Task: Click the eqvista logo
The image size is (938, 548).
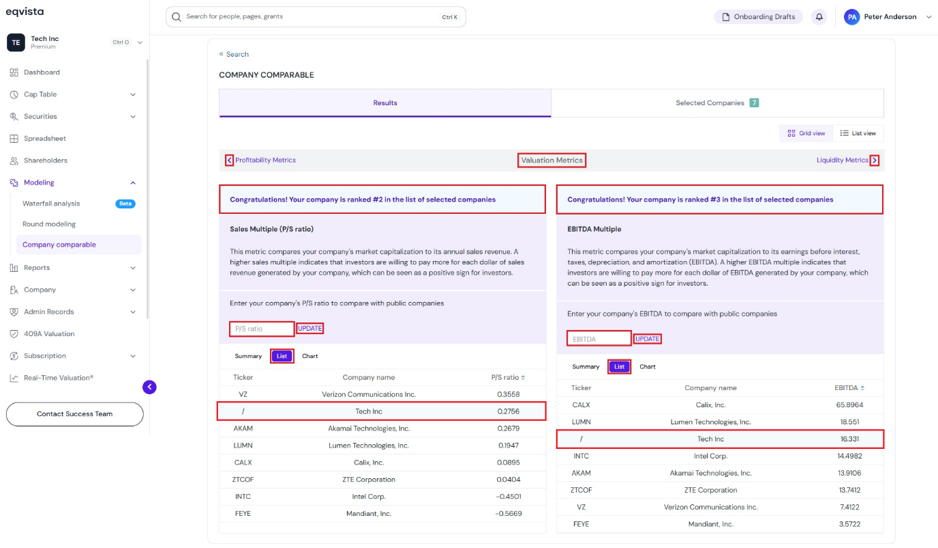Action: pos(25,11)
